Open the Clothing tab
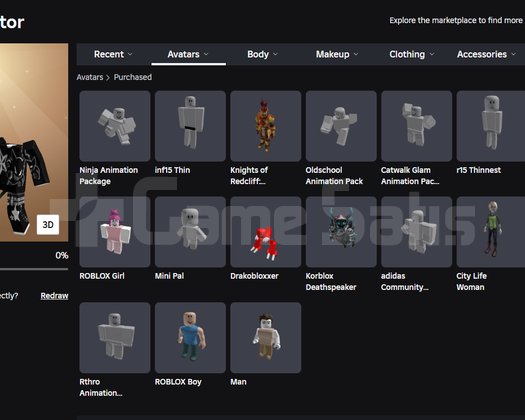Image resolution: width=525 pixels, height=420 pixels. [412, 54]
